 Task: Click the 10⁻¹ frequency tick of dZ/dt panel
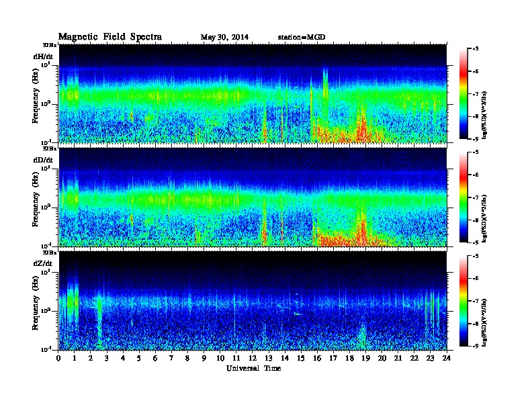pyautogui.click(x=46, y=349)
